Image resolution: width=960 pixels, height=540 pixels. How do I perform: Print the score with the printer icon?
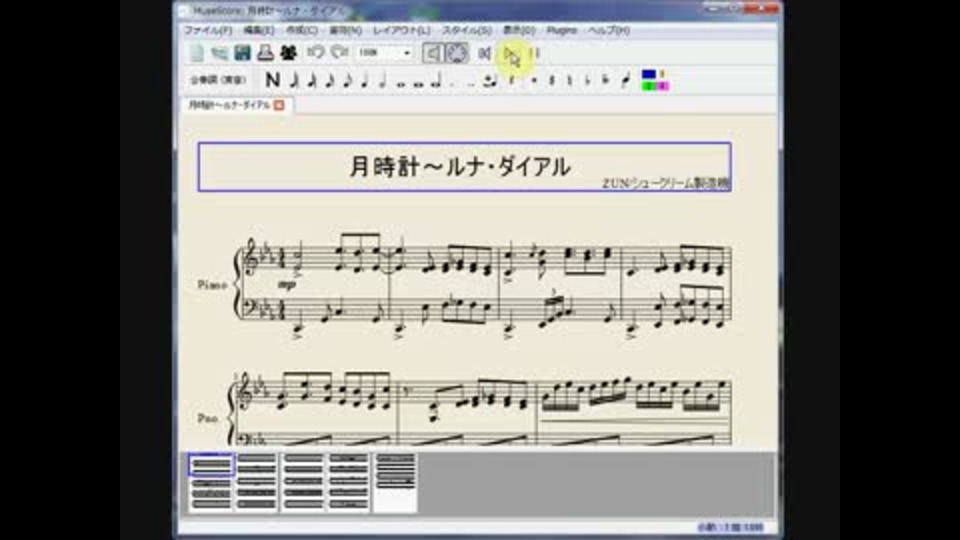coord(265,53)
